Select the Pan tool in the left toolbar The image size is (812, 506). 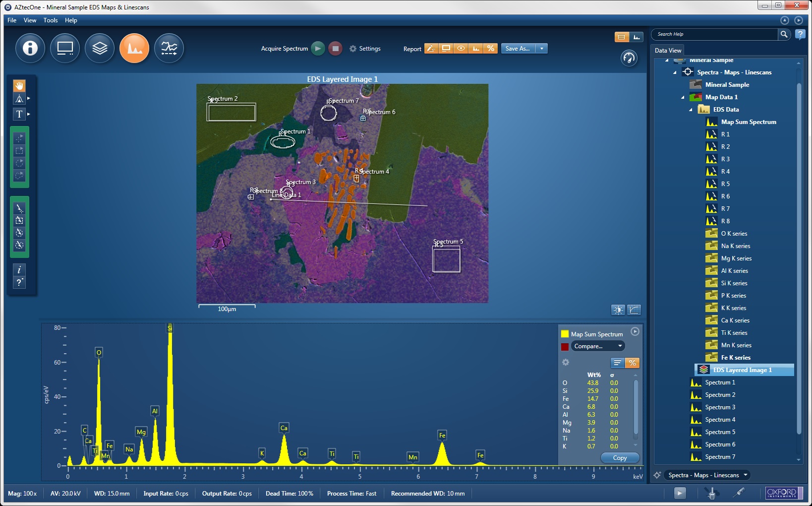tap(19, 85)
